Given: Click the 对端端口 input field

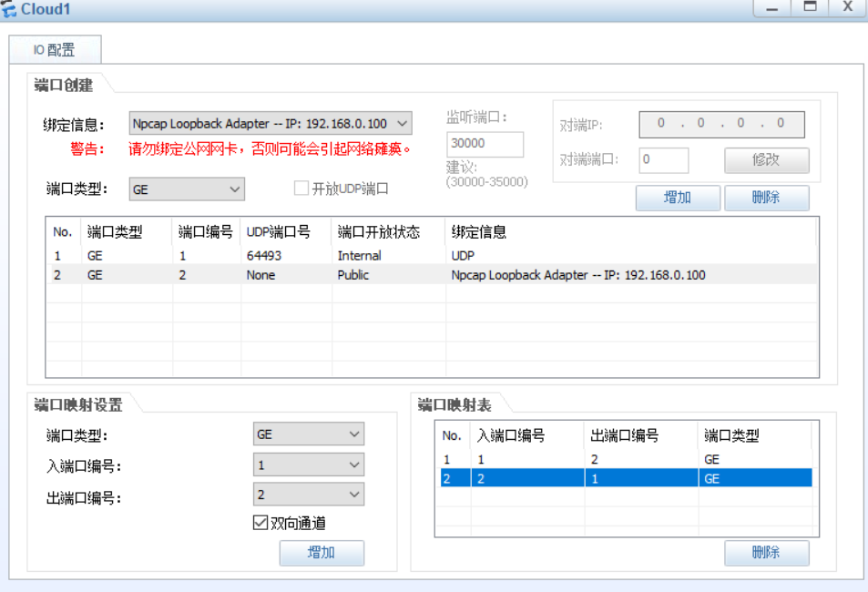Looking at the screenshot, I should (663, 160).
